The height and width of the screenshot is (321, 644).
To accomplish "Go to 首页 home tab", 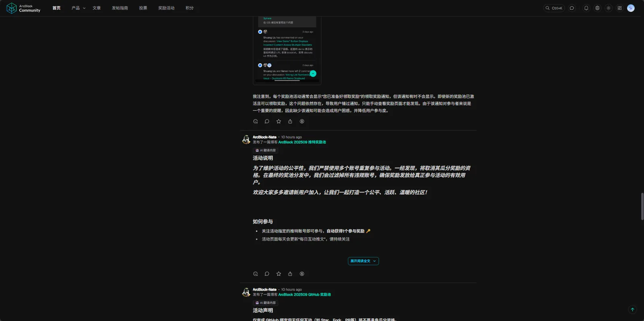I will pos(56,8).
